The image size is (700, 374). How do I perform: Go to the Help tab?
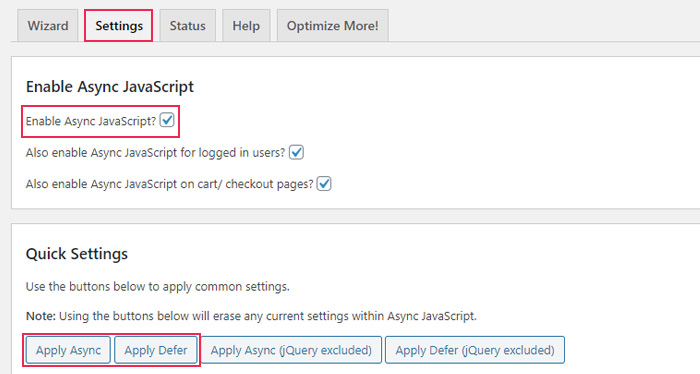point(246,26)
